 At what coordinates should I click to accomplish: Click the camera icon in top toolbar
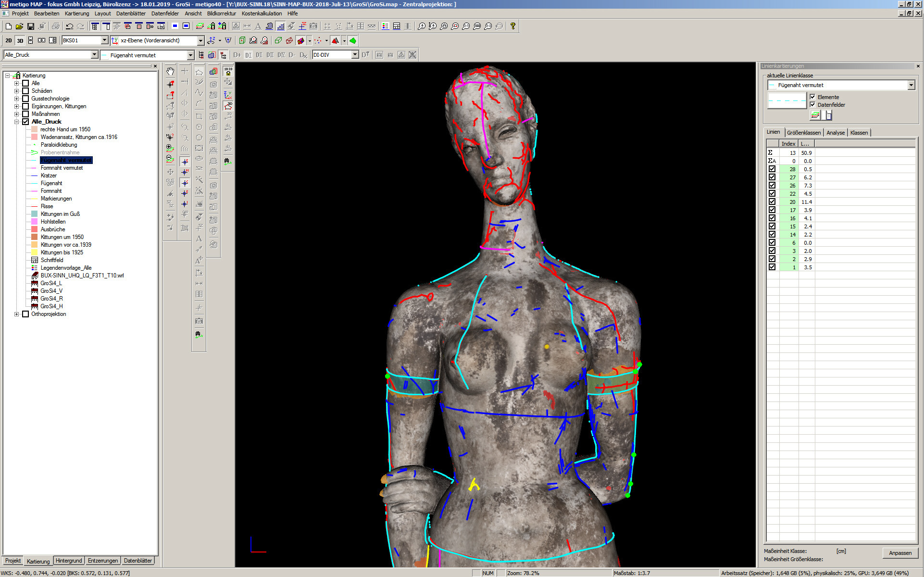click(313, 26)
